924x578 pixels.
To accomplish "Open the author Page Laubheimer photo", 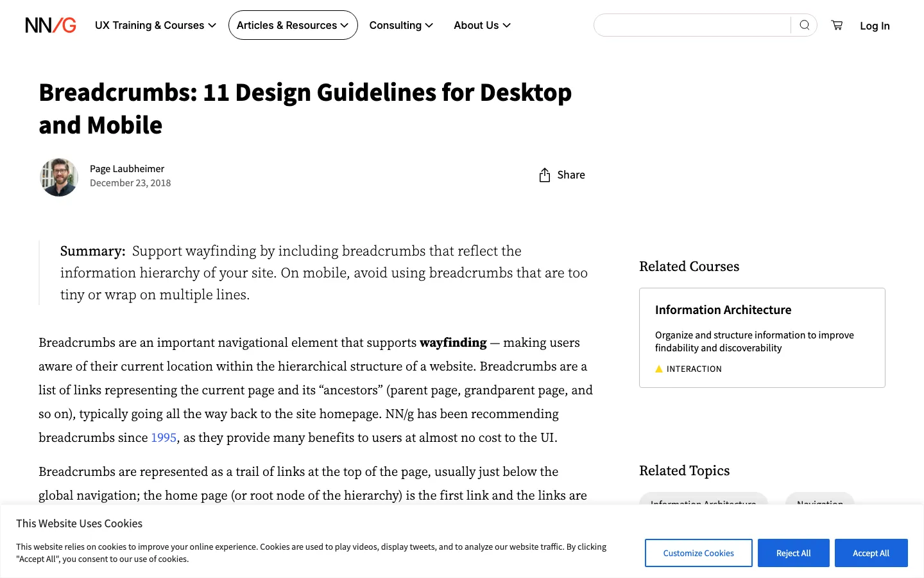I will [x=59, y=177].
